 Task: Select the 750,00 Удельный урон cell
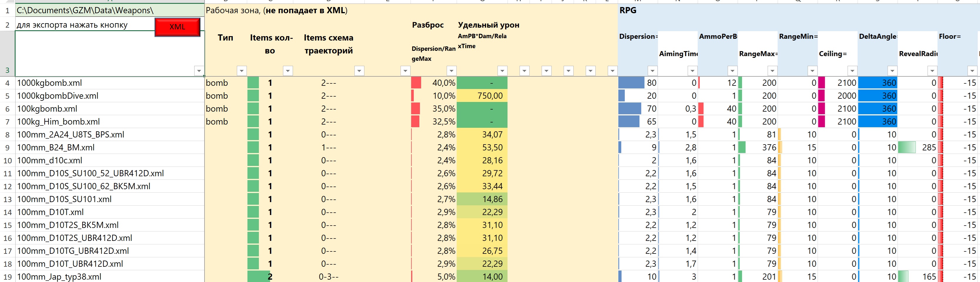(482, 96)
